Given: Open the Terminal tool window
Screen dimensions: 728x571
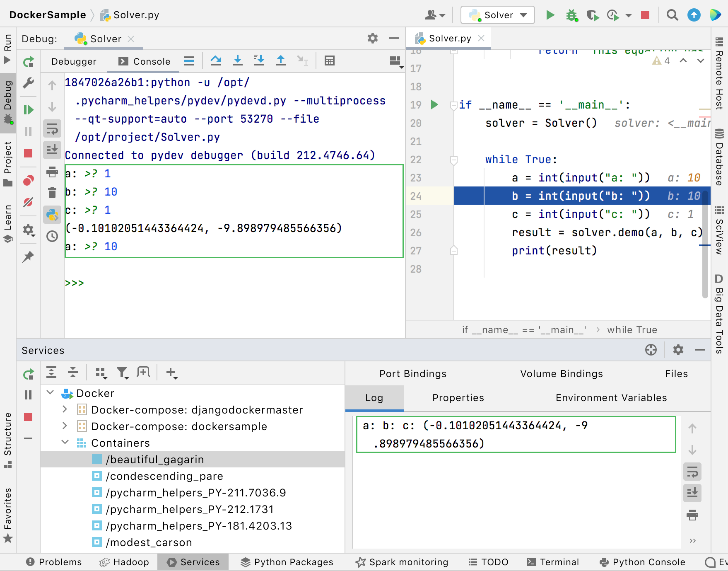Looking at the screenshot, I should pyautogui.click(x=553, y=562).
